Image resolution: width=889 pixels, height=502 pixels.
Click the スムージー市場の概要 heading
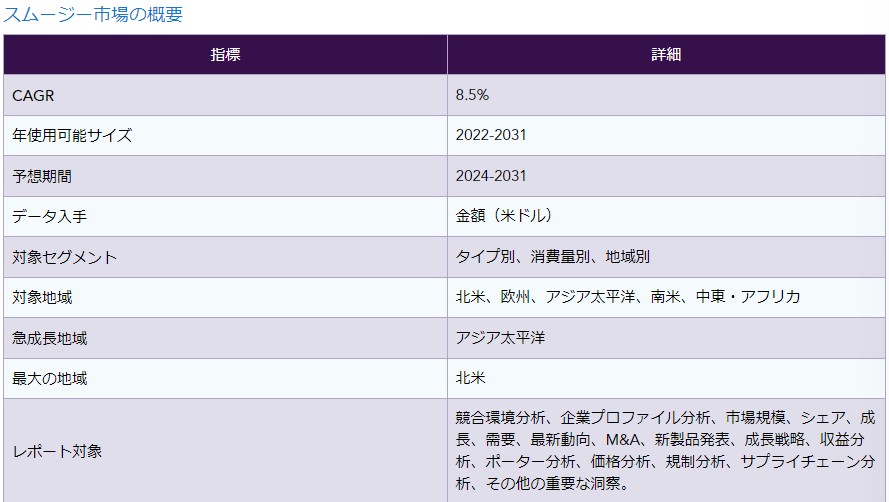(94, 15)
